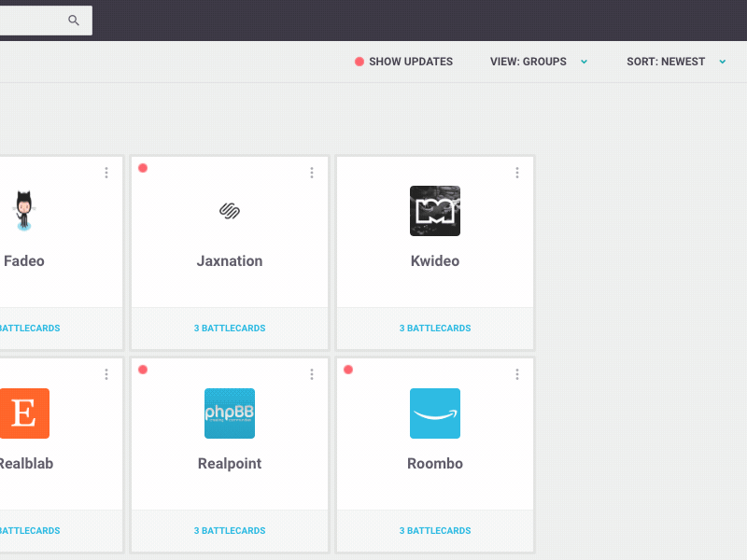Screen dimensions: 747x560
Task: Open the Jaxnation card options menu
Action: click(x=312, y=173)
